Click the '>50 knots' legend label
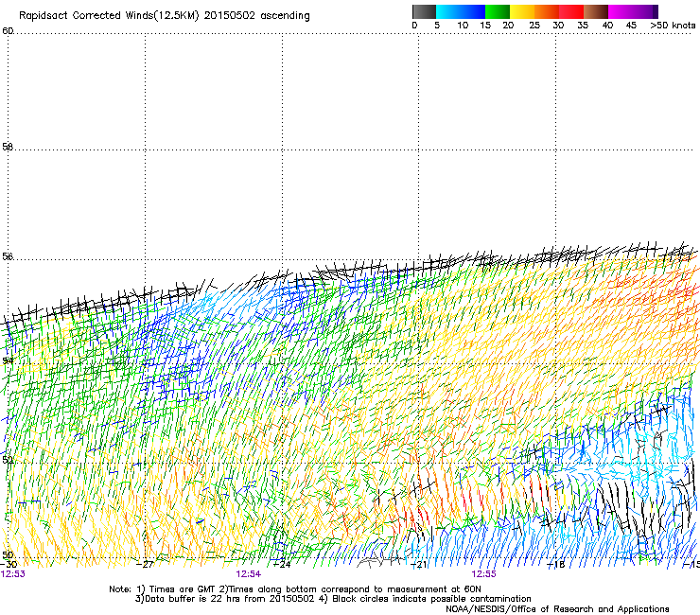Viewport: 700px width, 615px height. pyautogui.click(x=673, y=25)
